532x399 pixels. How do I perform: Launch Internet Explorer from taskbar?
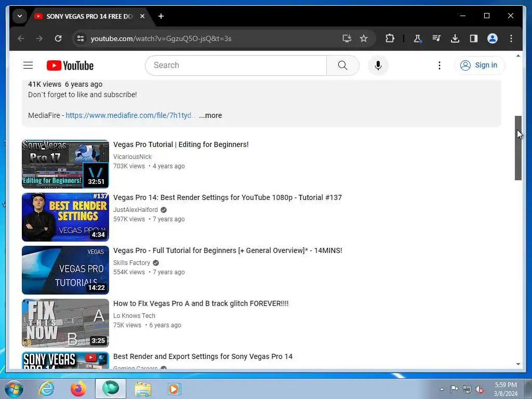click(46, 389)
